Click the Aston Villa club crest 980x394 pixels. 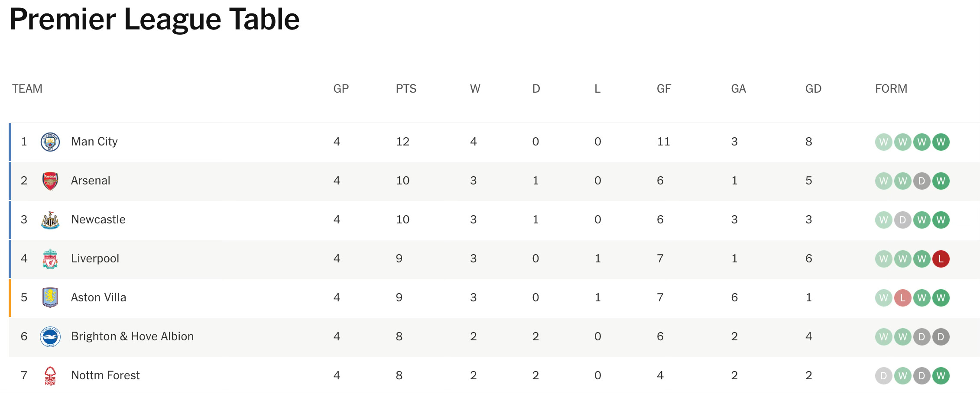click(51, 297)
